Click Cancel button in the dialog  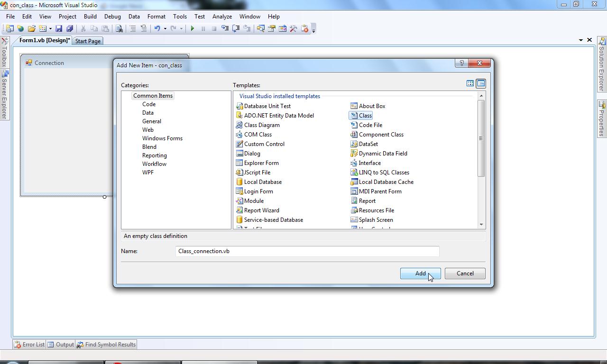pyautogui.click(x=465, y=273)
